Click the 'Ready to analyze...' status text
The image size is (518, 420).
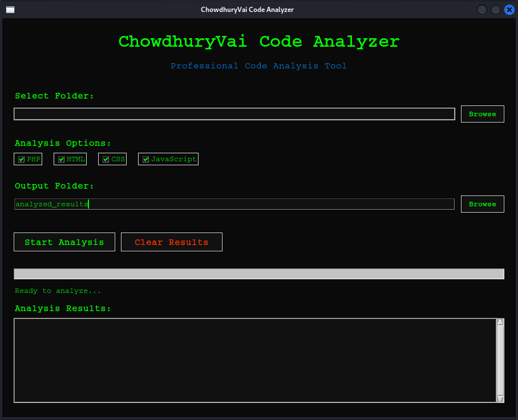[58, 291]
